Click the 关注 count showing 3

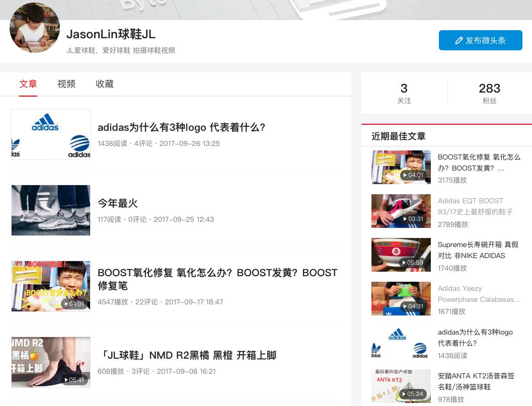(404, 93)
